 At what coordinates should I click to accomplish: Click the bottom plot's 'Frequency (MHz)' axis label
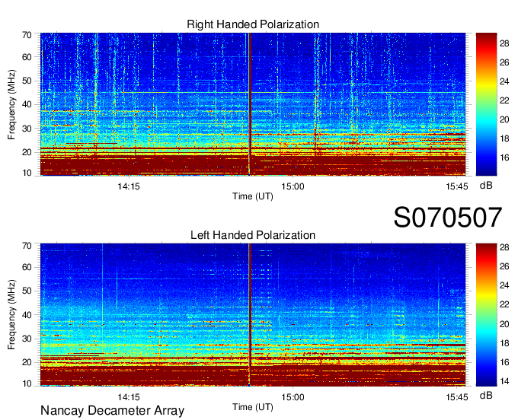point(11,315)
